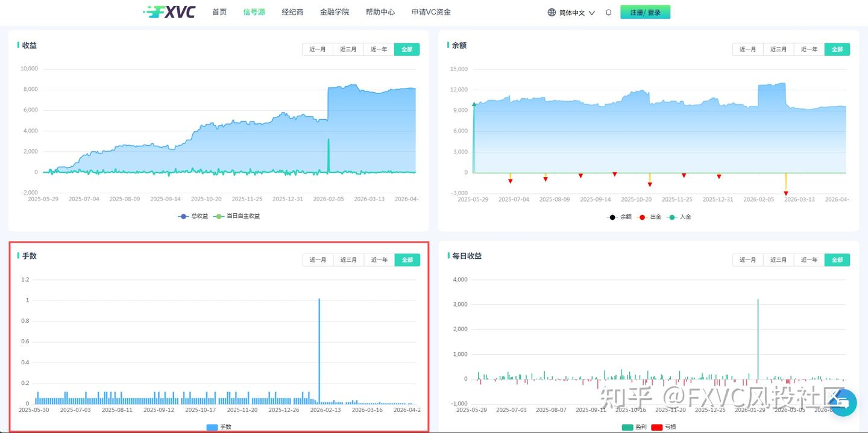The height and width of the screenshot is (433, 868).
Task: Open the notification bell icon
Action: pos(609,11)
